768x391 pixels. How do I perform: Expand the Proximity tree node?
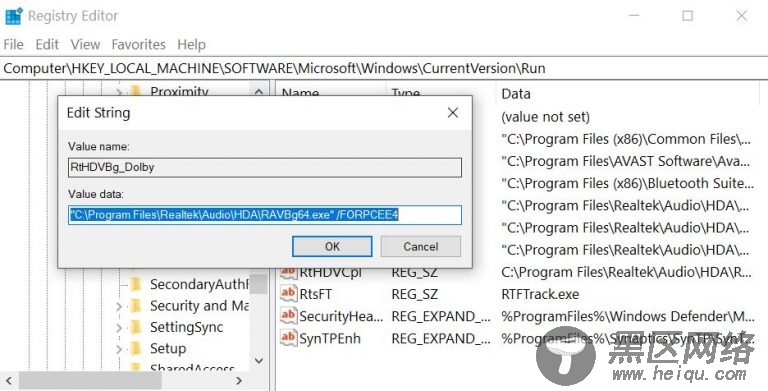pos(119,91)
